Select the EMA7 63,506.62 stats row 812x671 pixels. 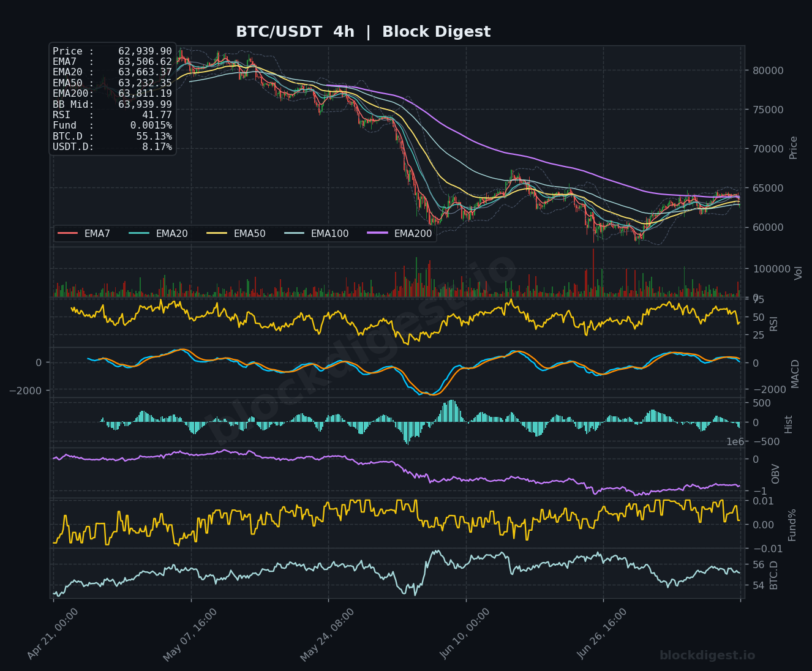point(112,62)
